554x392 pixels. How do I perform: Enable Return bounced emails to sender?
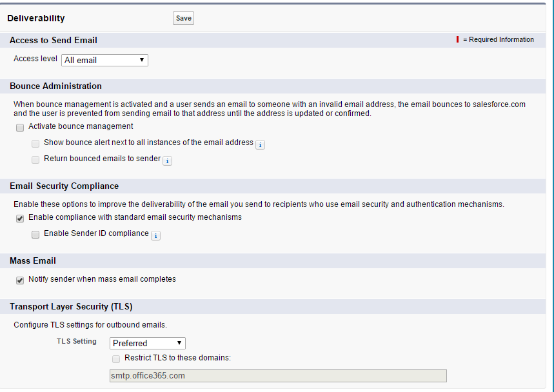pos(35,159)
